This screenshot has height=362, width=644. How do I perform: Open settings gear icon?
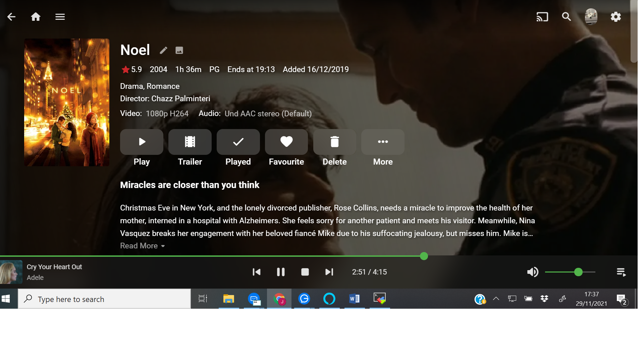615,17
